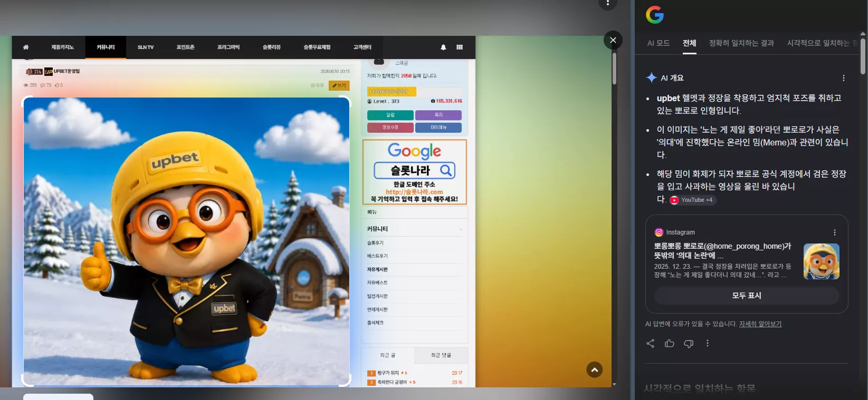Open the 슬롯후기 sidebar link
The height and width of the screenshot is (400, 868).
point(376,243)
